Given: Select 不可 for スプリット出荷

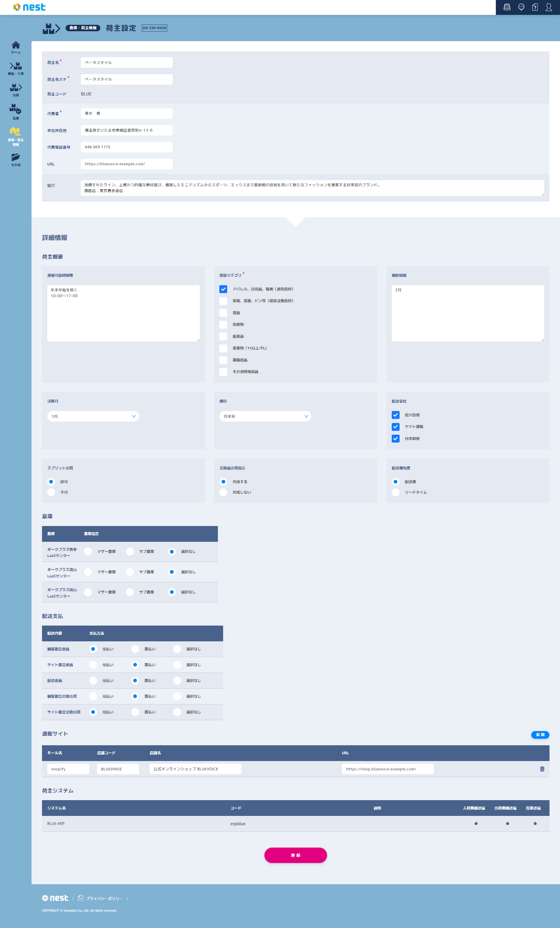Looking at the screenshot, I should pyautogui.click(x=51, y=492).
